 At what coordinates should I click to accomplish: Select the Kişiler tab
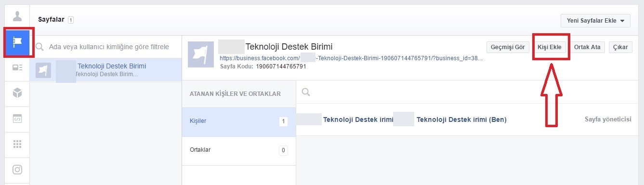pos(239,122)
